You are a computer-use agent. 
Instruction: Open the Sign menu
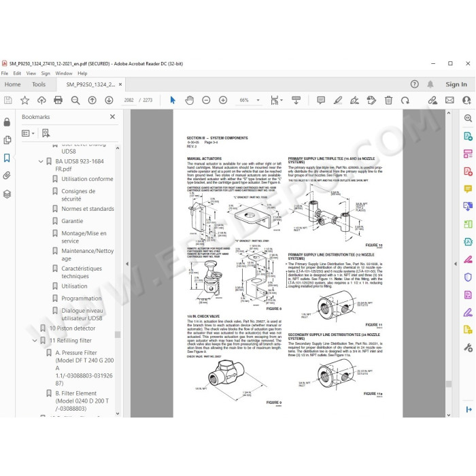pos(46,73)
